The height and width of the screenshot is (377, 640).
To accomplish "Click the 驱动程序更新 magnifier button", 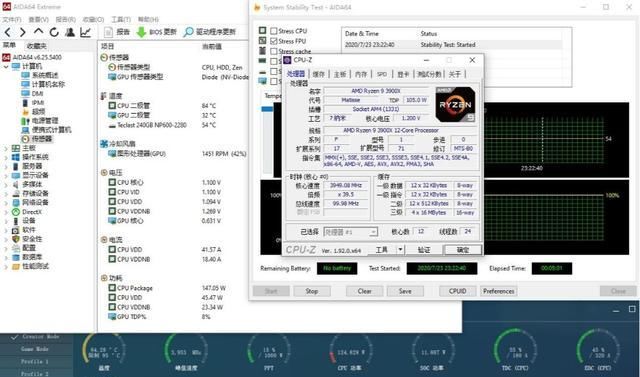I will (210, 32).
